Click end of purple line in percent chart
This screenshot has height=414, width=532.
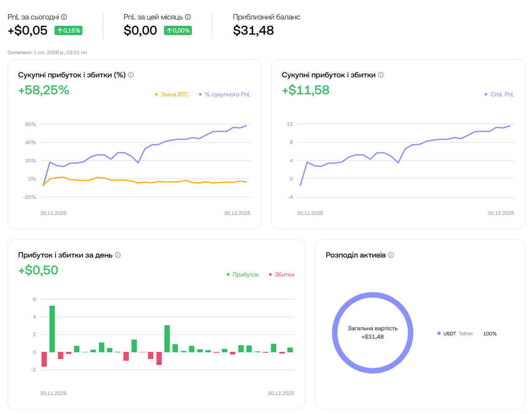(246, 126)
